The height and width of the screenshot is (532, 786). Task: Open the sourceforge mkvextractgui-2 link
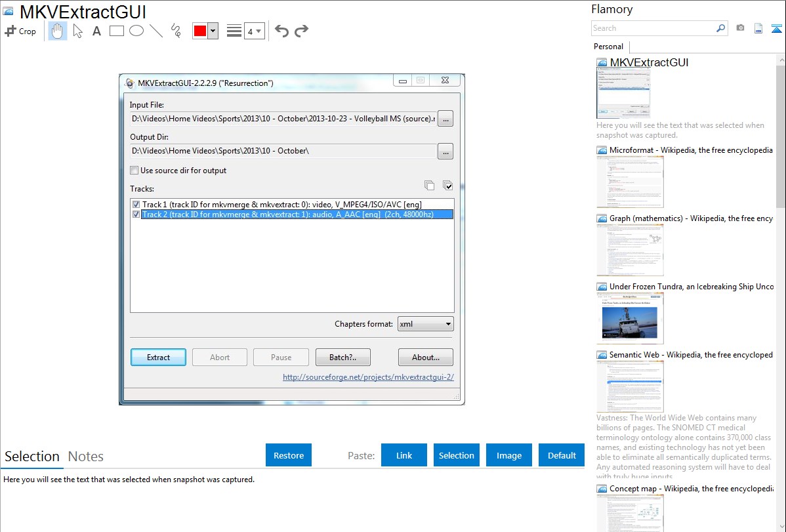click(369, 377)
